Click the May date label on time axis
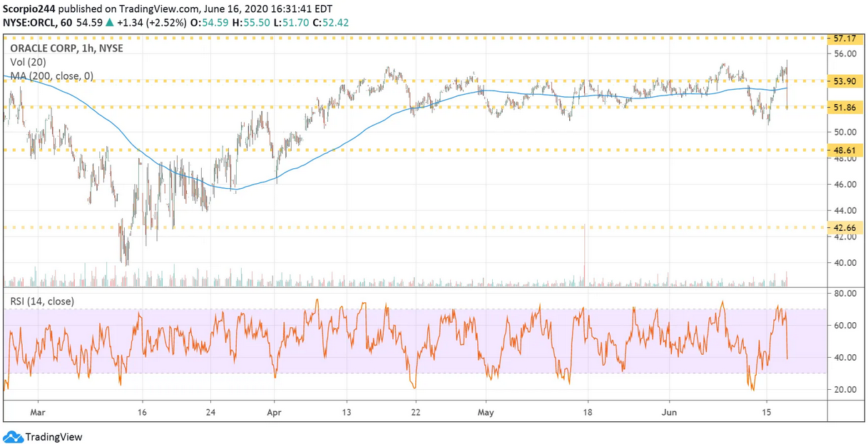Viewport: 868px width, 444px height. click(x=486, y=413)
